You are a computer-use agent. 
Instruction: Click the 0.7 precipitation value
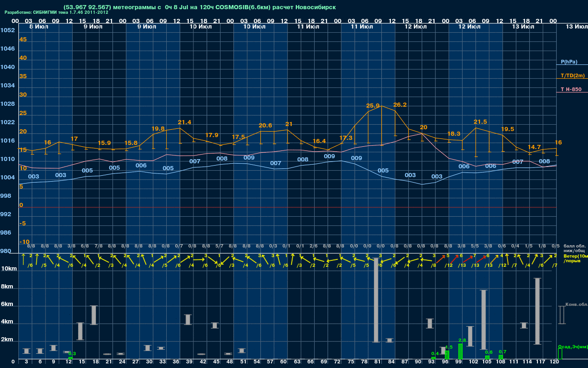(x=503, y=352)
